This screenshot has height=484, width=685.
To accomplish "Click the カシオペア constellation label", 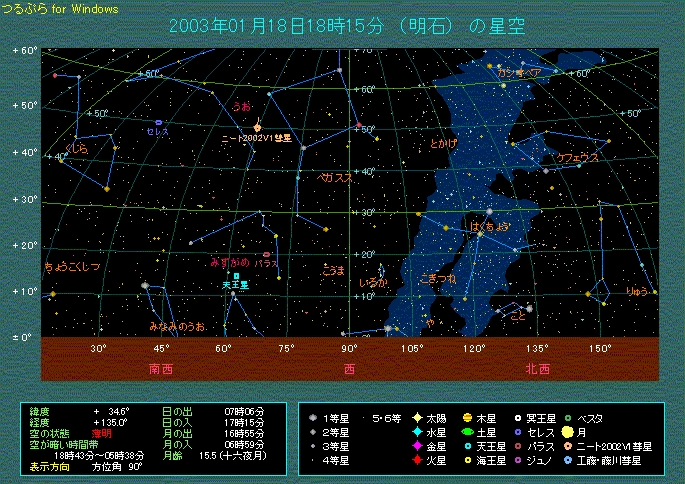I will 519,73.
